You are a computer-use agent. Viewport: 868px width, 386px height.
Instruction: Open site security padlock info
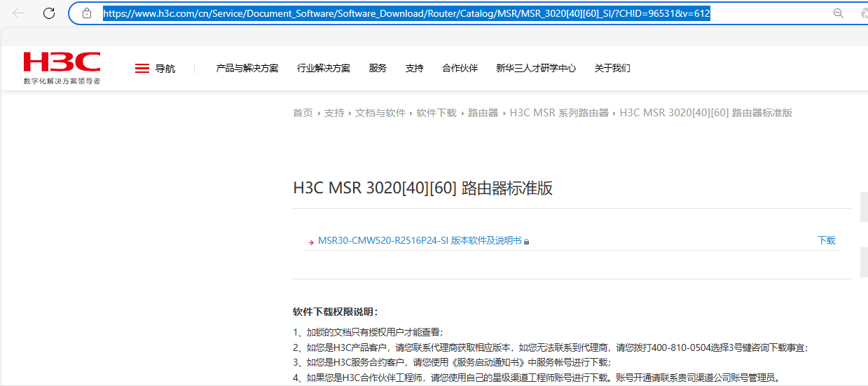point(87,13)
